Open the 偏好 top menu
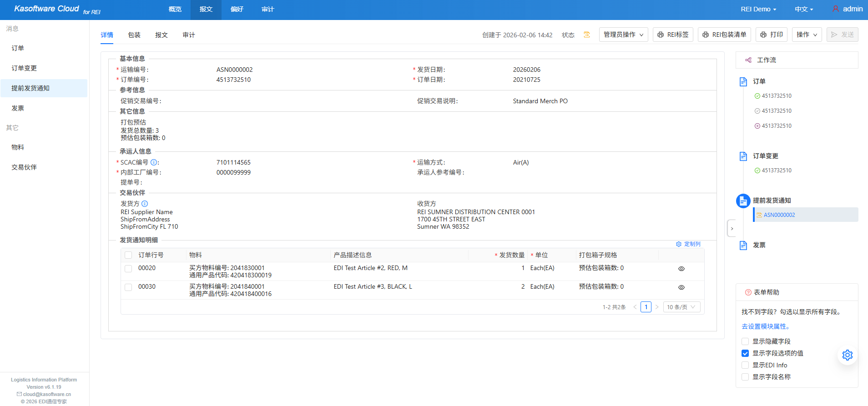Image resolution: width=868 pixels, height=406 pixels. 237,9
